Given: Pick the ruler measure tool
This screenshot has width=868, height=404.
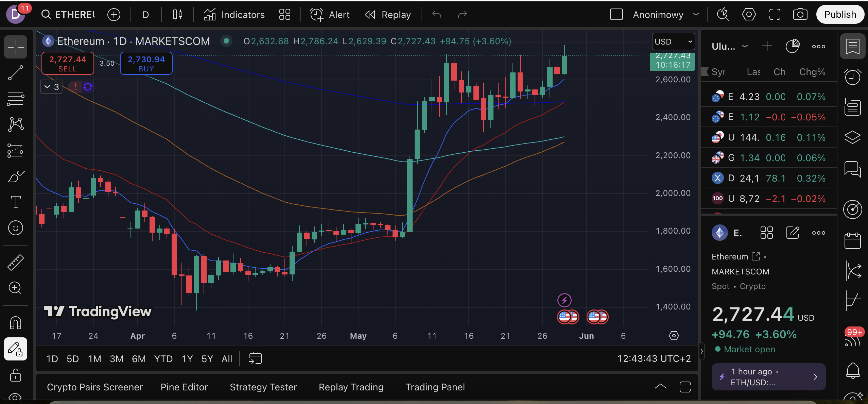Looking at the screenshot, I should (x=16, y=262).
